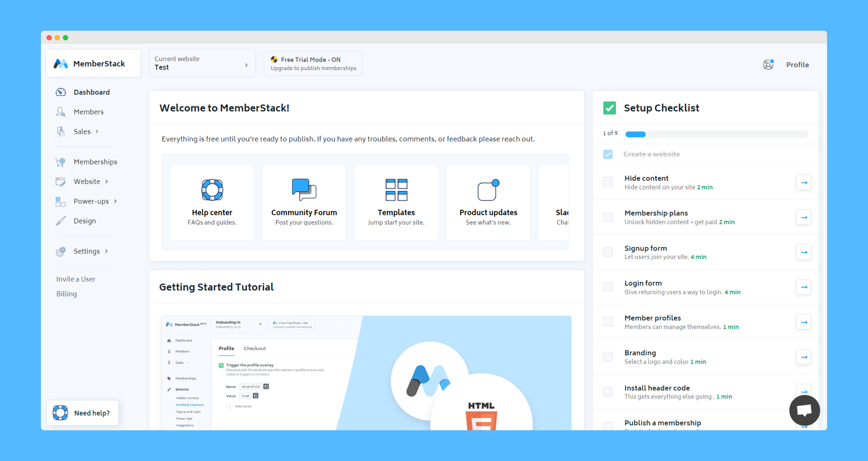868x461 pixels.
Task: Click the Memberships cart icon
Action: click(61, 162)
